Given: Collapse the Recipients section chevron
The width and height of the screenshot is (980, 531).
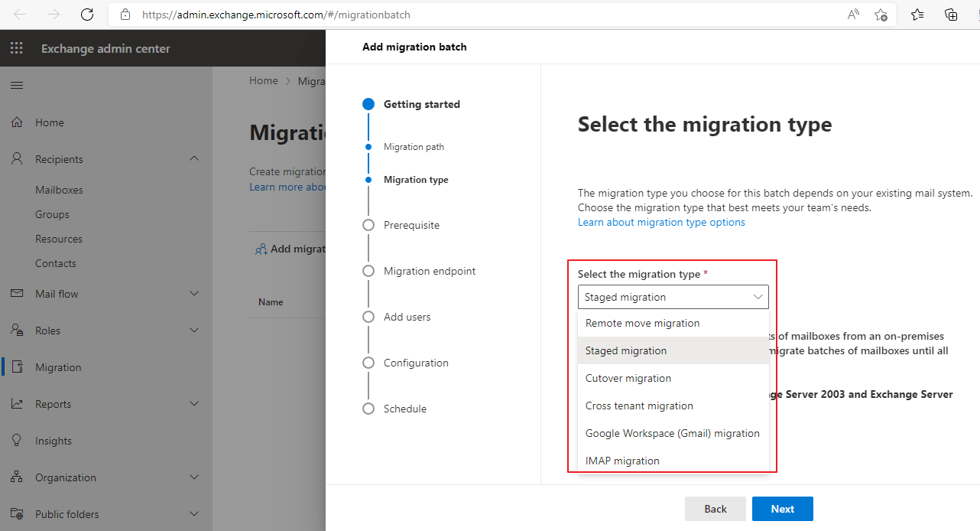Looking at the screenshot, I should pos(194,159).
